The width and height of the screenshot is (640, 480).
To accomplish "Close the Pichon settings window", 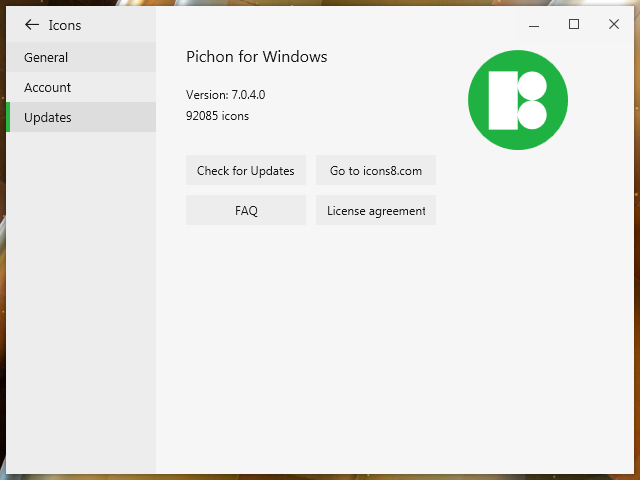I will (614, 25).
